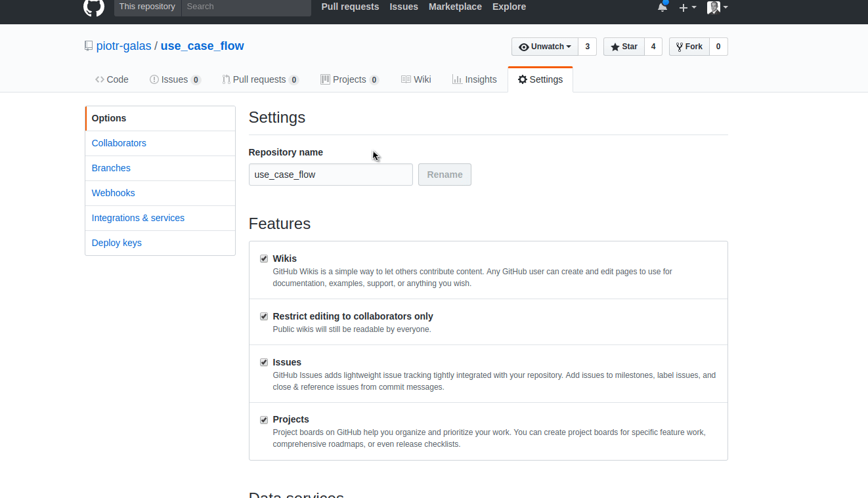Focus the Search input field
The width and height of the screenshot is (868, 498).
coord(246,7)
